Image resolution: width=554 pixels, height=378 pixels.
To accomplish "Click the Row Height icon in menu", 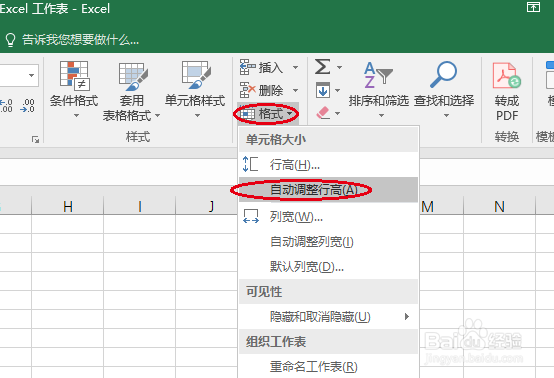I will pos(250,164).
